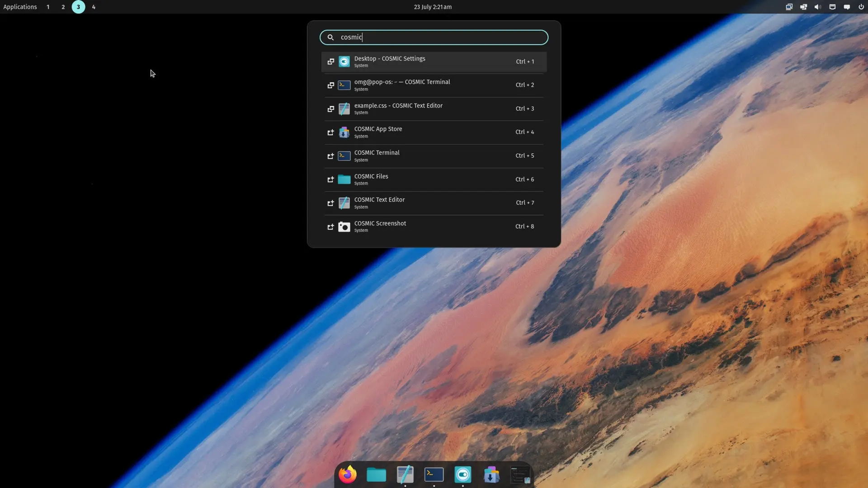Open the Applications menu

click(20, 7)
